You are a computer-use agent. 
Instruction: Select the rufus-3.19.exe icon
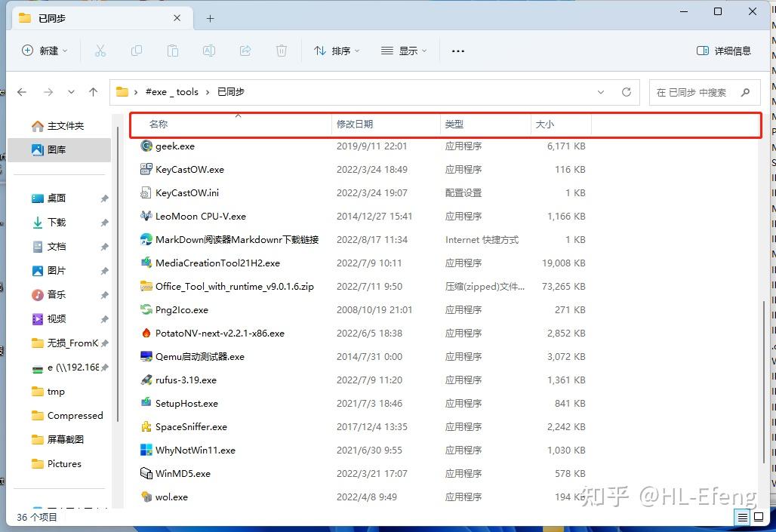pyautogui.click(x=146, y=380)
